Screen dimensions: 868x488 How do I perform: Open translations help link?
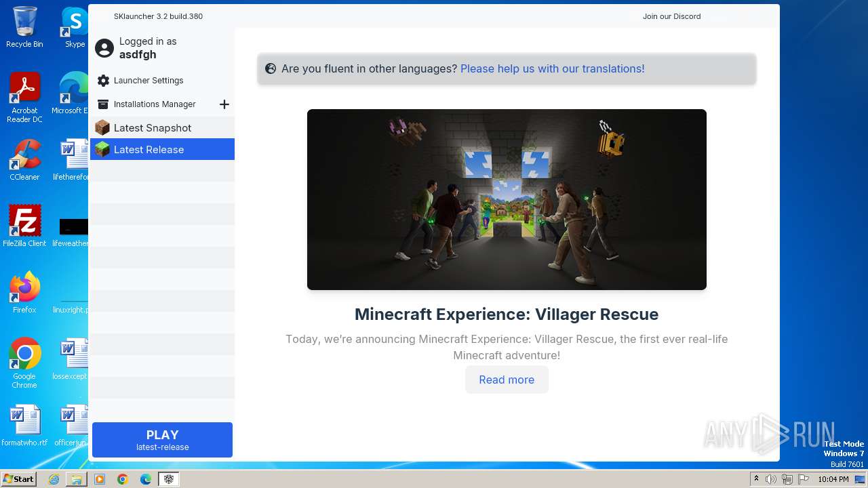pyautogui.click(x=553, y=68)
